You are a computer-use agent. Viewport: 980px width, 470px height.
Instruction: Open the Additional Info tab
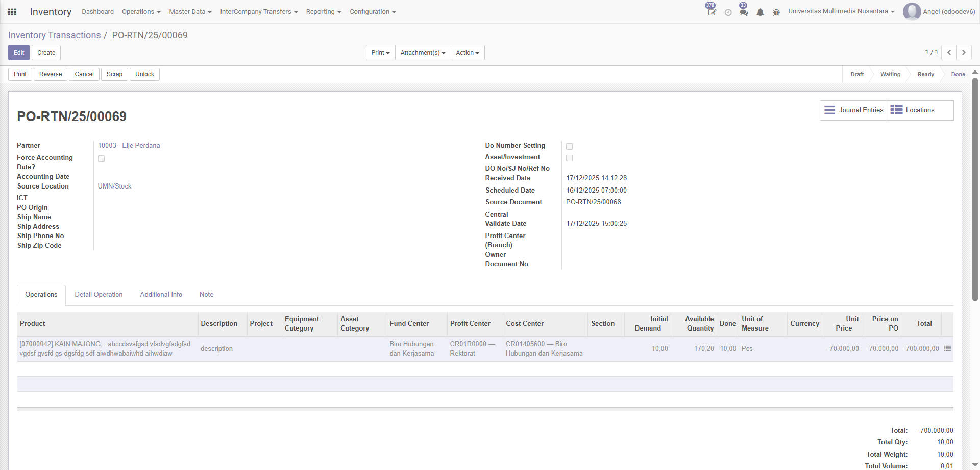tap(161, 295)
